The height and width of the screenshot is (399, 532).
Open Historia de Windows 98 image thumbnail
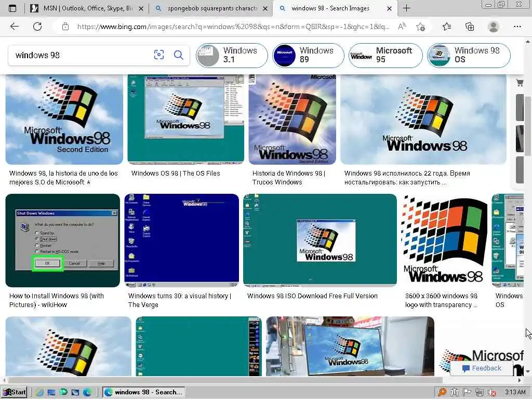(x=292, y=119)
